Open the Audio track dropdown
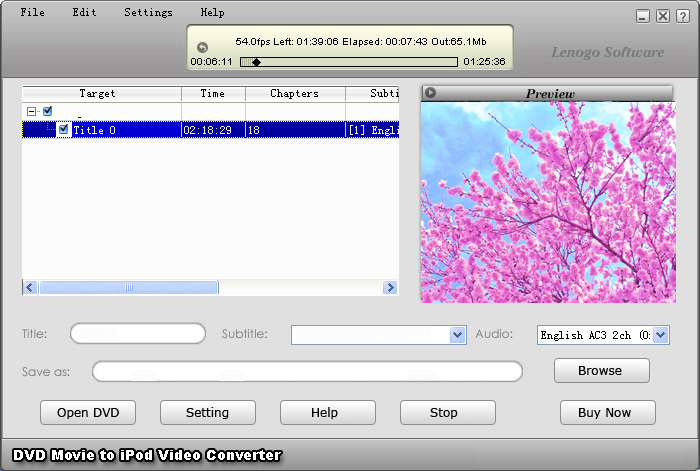Viewport: 700px width, 471px height. click(661, 335)
